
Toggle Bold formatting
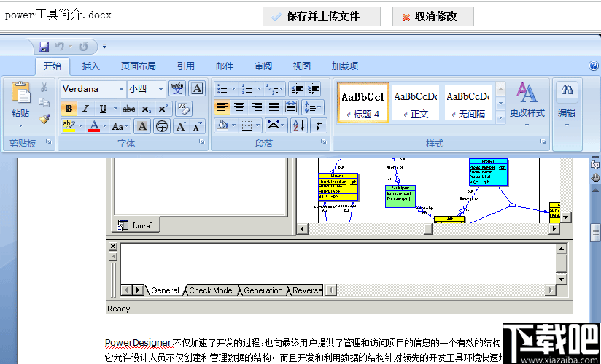[x=69, y=109]
